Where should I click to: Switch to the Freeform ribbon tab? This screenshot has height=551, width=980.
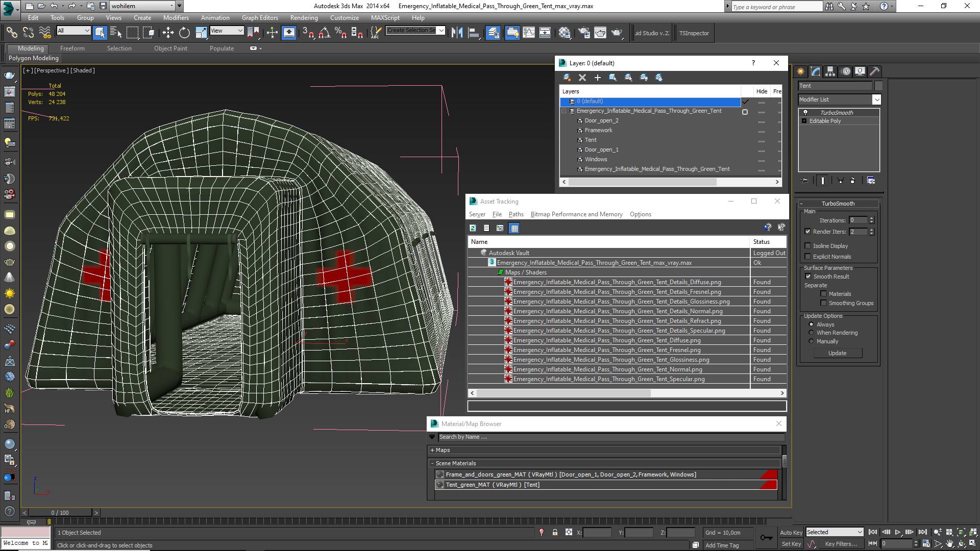click(x=72, y=48)
